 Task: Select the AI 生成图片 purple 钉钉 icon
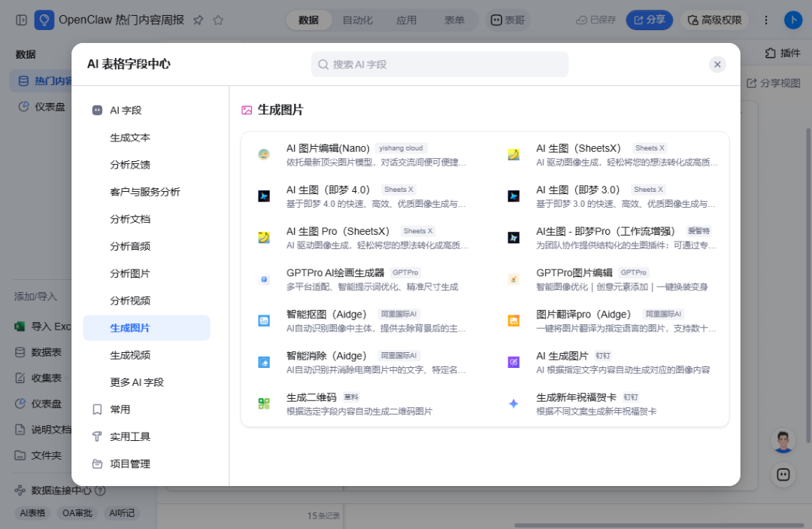(x=514, y=362)
